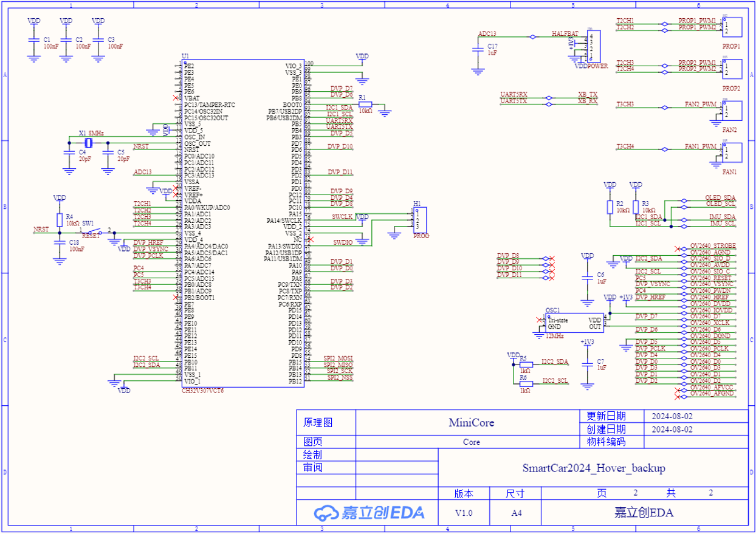Select capacitor C18 symbol
Viewport: 756px width, 534px height.
tap(59, 243)
